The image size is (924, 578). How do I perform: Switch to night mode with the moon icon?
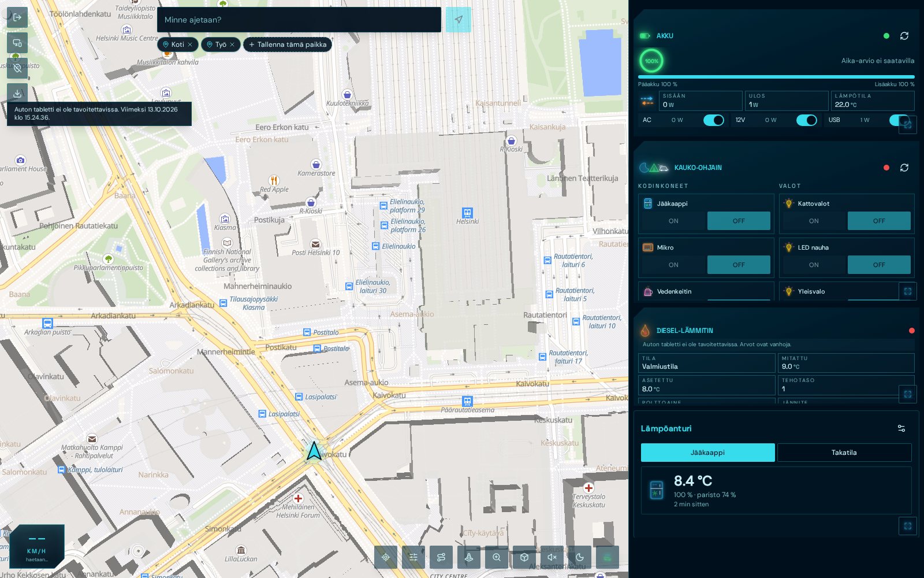[580, 557]
